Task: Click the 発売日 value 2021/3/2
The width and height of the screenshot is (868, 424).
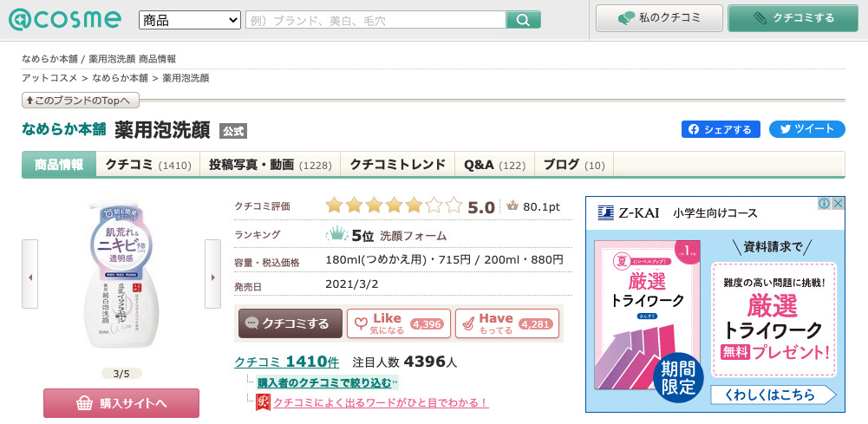Action: tap(352, 284)
